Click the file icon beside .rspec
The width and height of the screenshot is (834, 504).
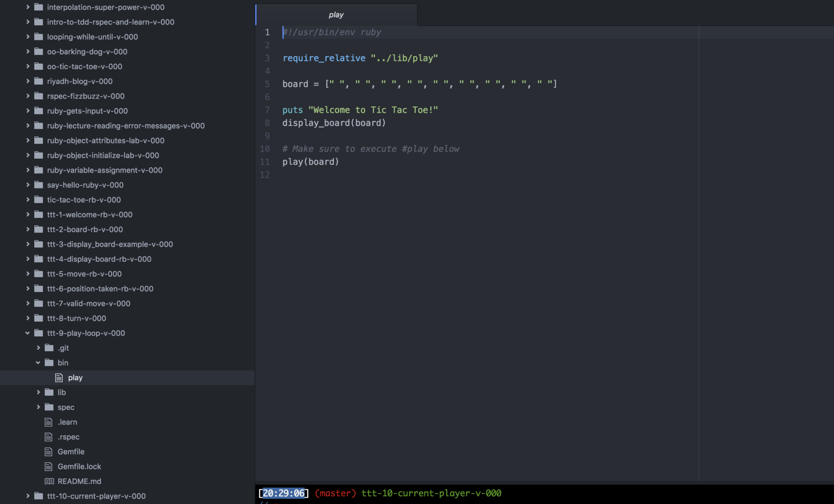[48, 436]
